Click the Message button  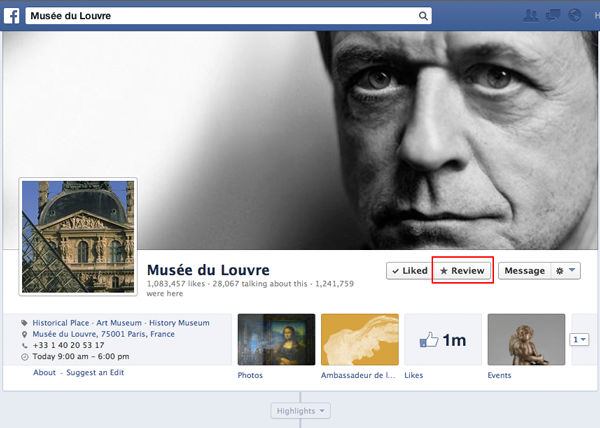pyautogui.click(x=524, y=271)
